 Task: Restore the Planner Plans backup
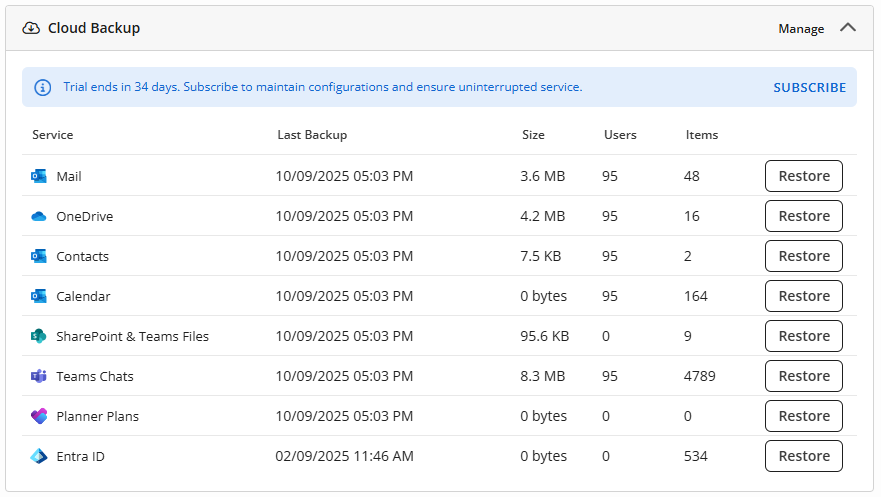click(804, 416)
